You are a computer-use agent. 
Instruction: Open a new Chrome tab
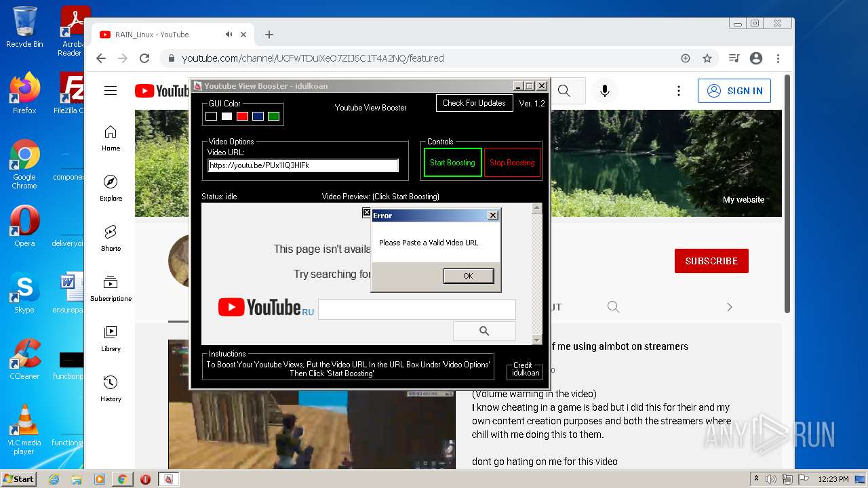[x=269, y=34]
